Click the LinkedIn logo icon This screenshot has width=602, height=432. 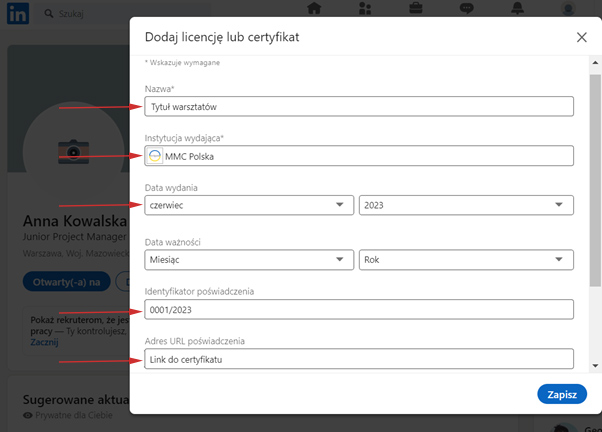pyautogui.click(x=18, y=13)
